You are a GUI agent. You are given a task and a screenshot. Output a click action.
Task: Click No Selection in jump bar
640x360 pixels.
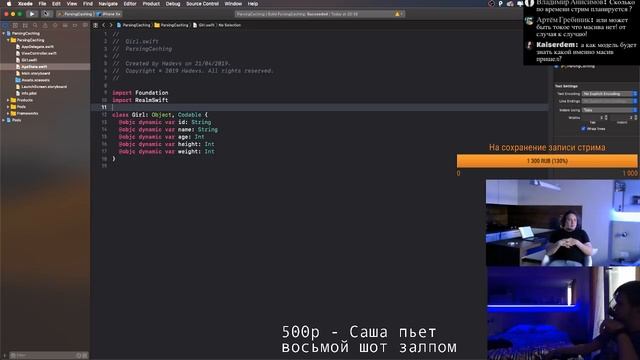point(229,25)
